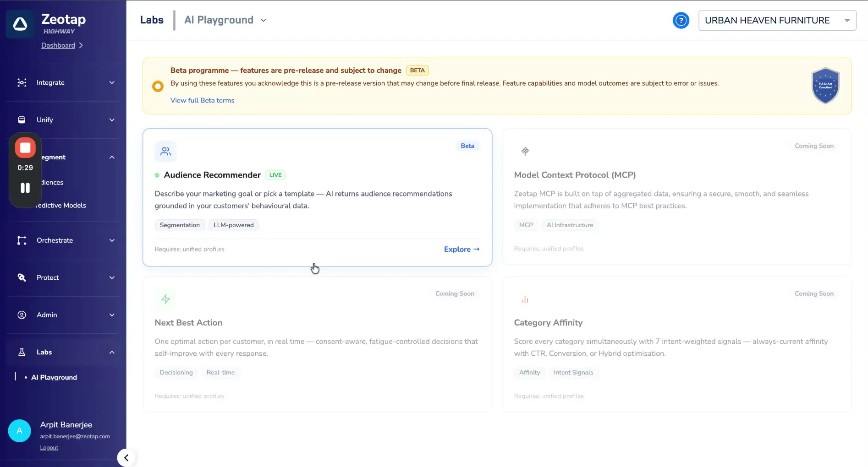This screenshot has height=467, width=868.
Task: Click the Beta badge on Audience Recommender card
Action: point(467,146)
